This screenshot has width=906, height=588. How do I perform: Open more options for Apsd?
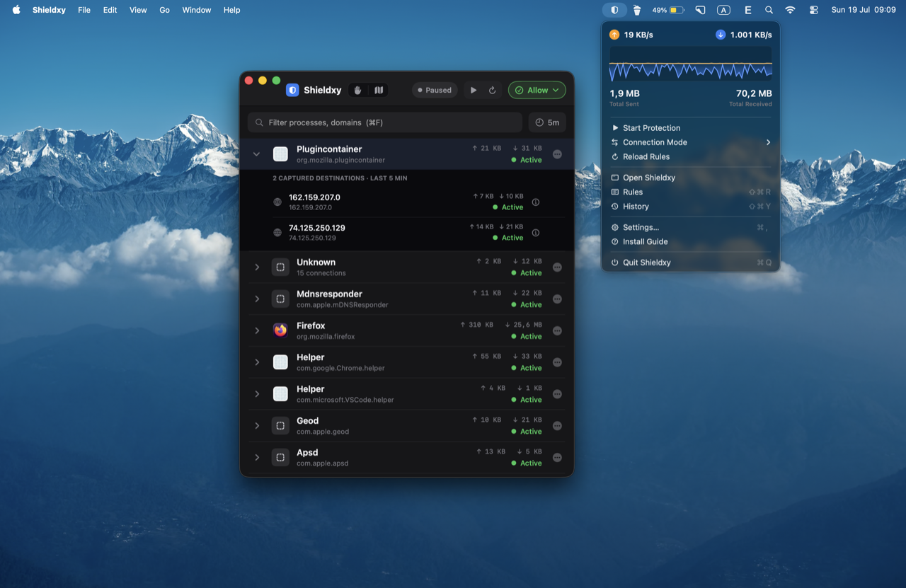pos(557,458)
